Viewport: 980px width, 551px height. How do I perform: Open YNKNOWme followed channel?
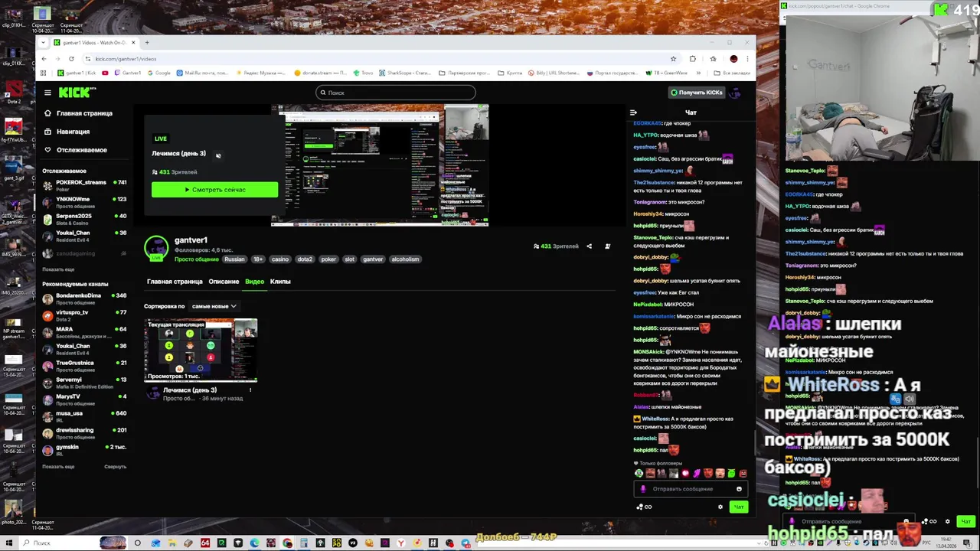84,202
